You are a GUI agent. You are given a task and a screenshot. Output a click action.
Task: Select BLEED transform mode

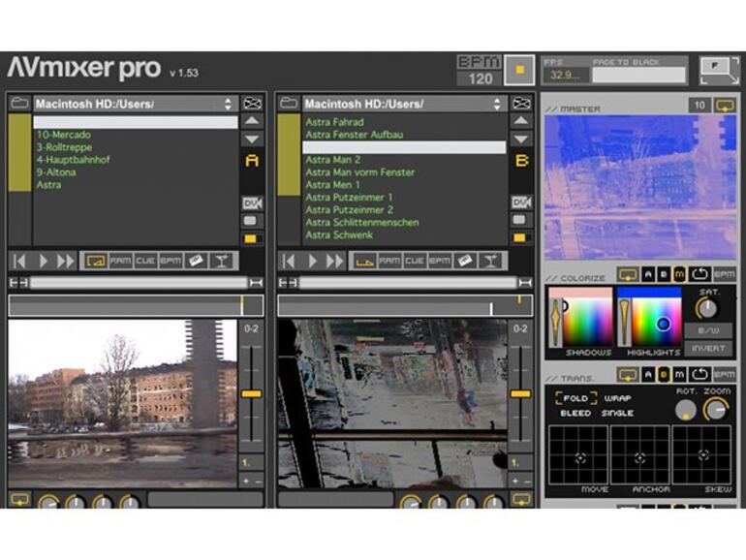[x=575, y=413]
